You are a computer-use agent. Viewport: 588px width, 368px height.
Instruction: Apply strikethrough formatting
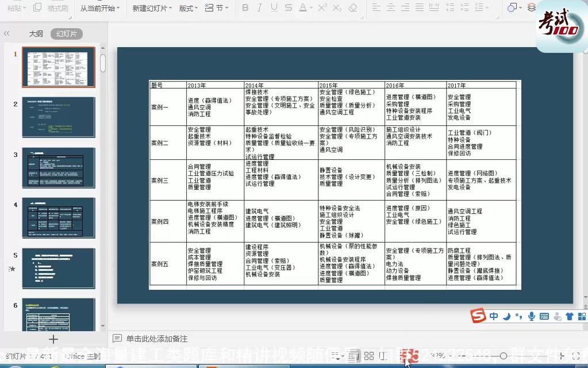(289, 7)
